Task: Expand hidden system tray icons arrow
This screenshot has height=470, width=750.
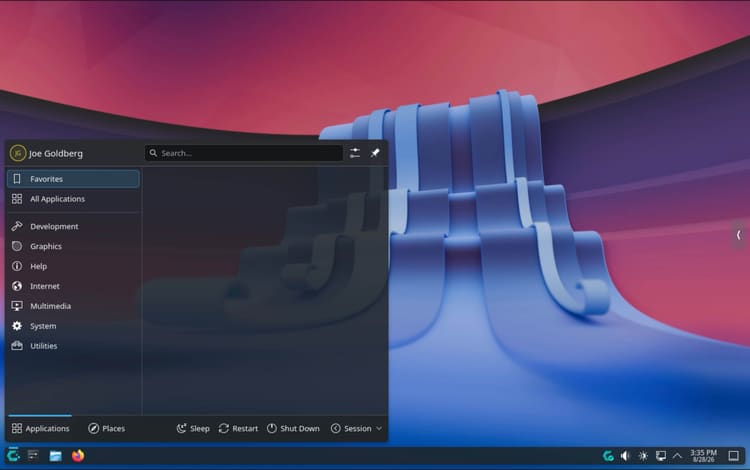Action: pos(677,456)
